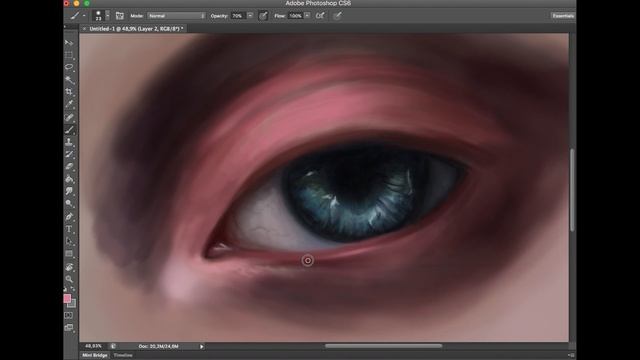This screenshot has width=640, height=360.
Task: Select the Paint Bucket tool
Action: (x=69, y=179)
